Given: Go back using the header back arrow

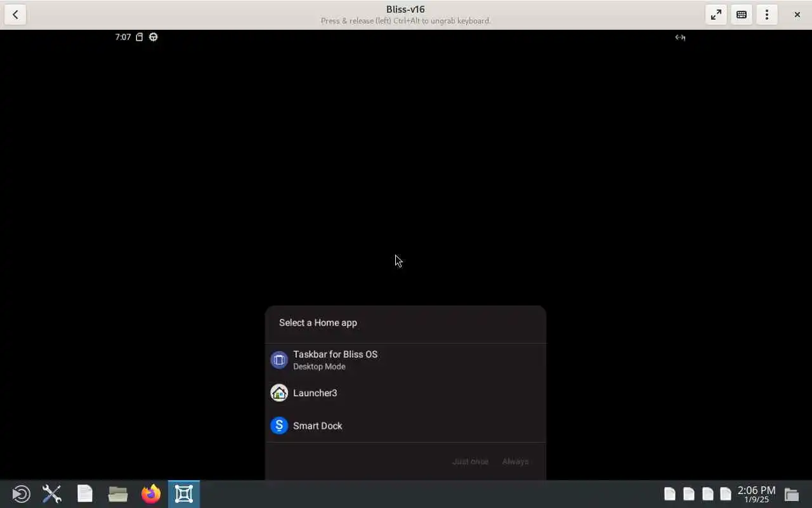Looking at the screenshot, I should (x=15, y=15).
